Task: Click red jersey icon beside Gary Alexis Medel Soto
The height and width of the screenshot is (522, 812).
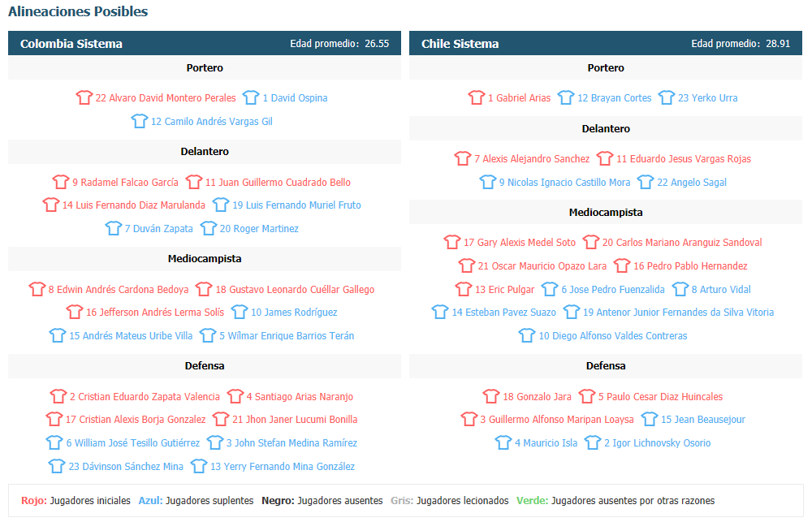Action: point(452,242)
